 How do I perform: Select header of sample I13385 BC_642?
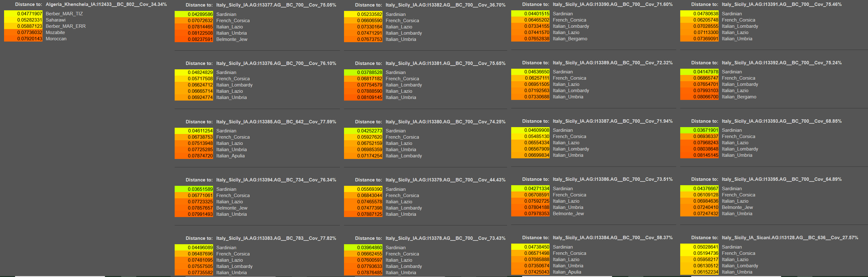(276, 122)
